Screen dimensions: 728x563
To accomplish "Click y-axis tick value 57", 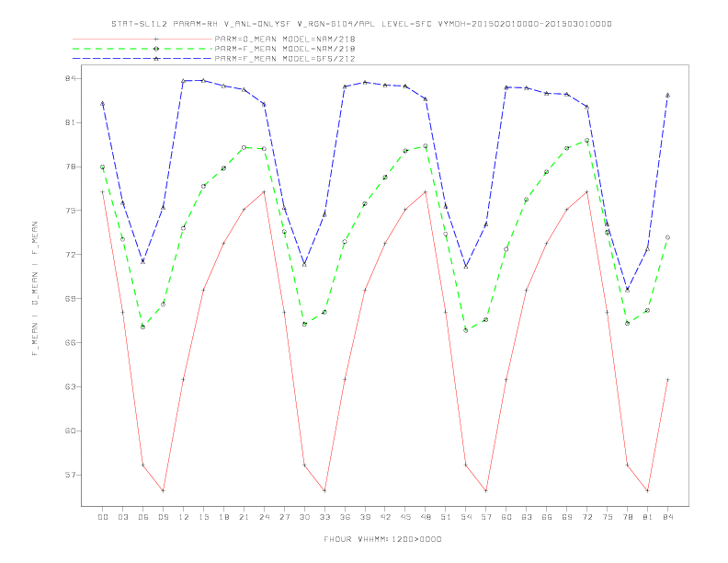I will tap(70, 476).
